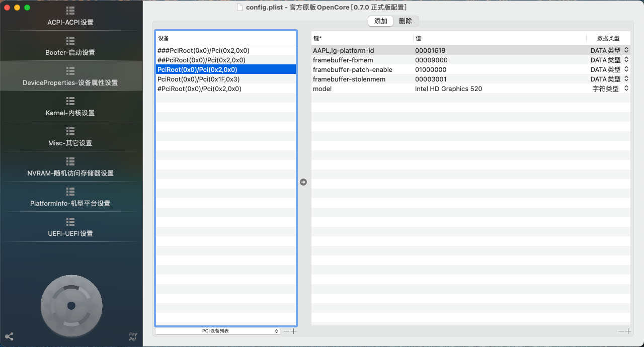Switch to the 删除 segment
Screen dimensions: 644x347
pos(406,21)
